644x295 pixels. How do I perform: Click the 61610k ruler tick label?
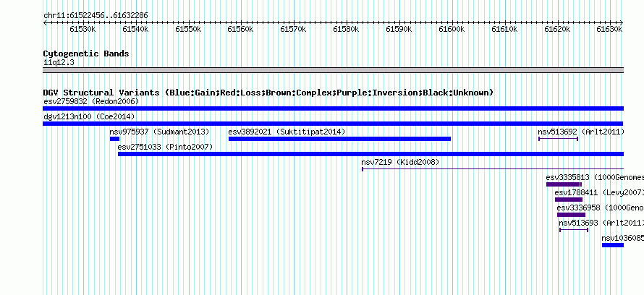[504, 29]
